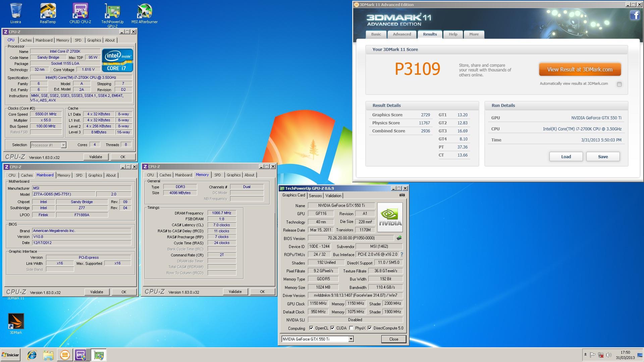Screen dimensions: 644x362
Task: Click the Save button in Run Details
Action: [603, 157]
